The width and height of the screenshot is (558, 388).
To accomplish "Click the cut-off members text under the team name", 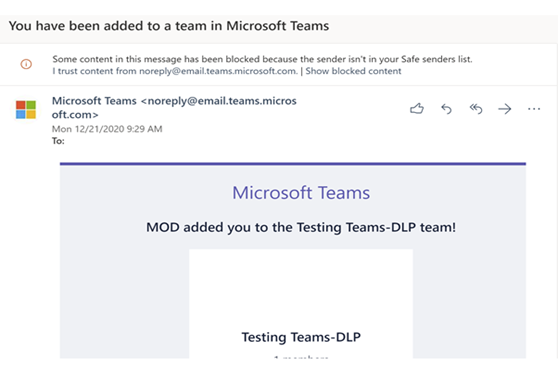I will pos(301,356).
